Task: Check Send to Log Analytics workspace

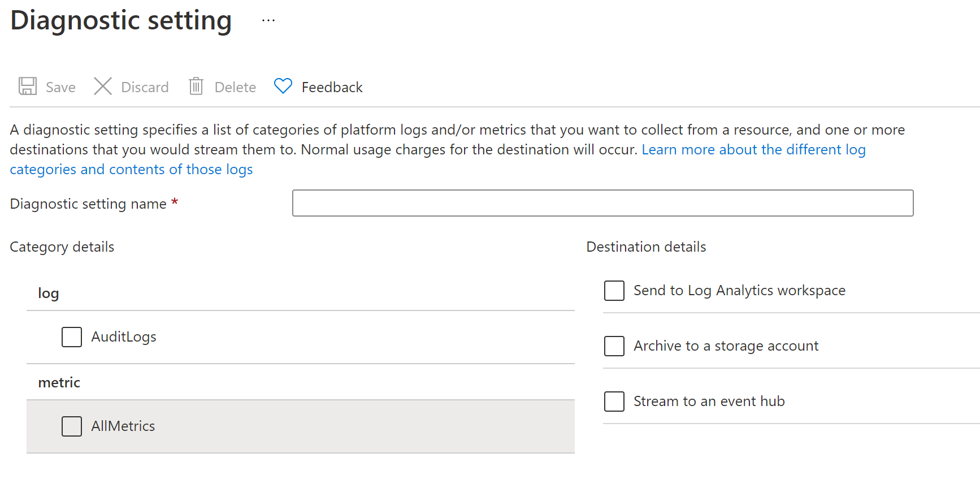Action: click(x=614, y=291)
